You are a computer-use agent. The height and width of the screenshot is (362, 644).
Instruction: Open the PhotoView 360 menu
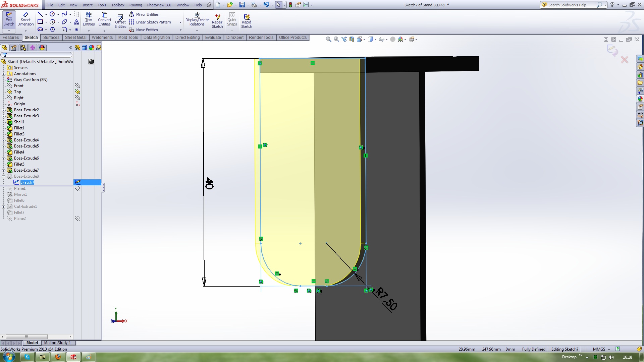(159, 5)
